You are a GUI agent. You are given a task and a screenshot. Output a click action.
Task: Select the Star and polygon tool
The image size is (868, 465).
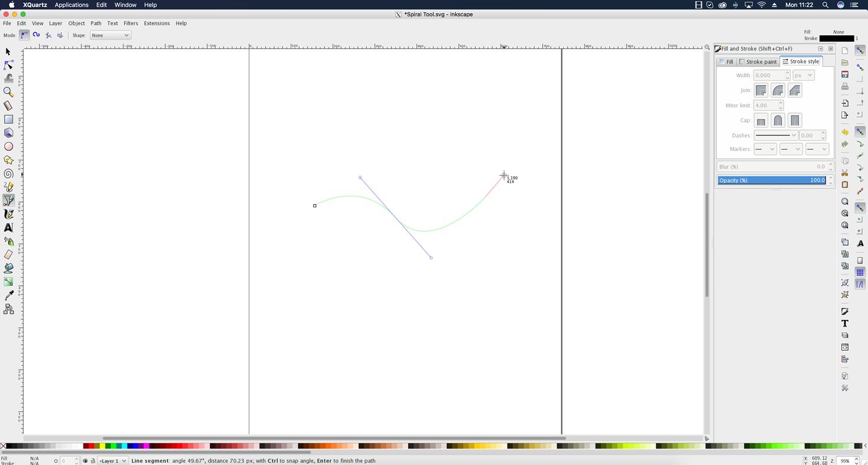(x=8, y=160)
